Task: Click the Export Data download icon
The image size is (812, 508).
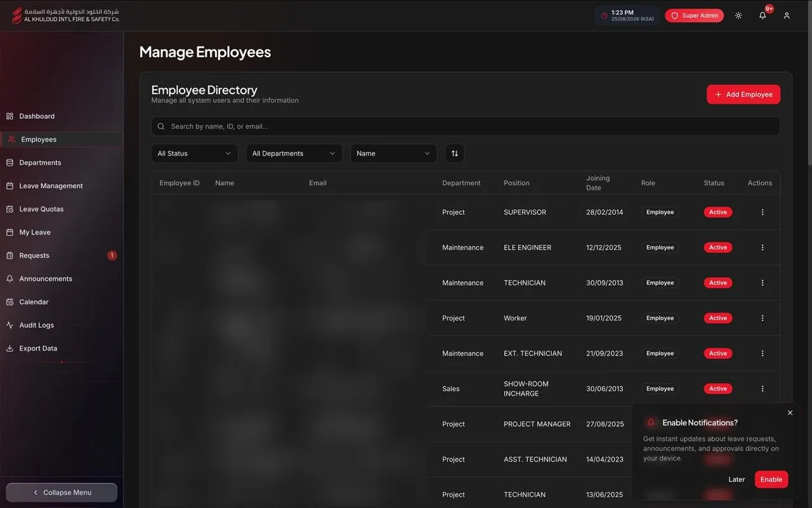Action: coord(10,348)
